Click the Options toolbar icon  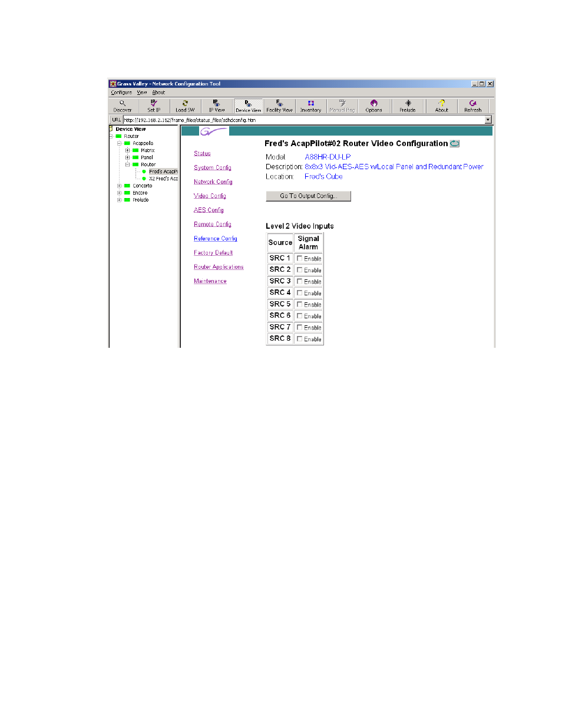point(373,106)
